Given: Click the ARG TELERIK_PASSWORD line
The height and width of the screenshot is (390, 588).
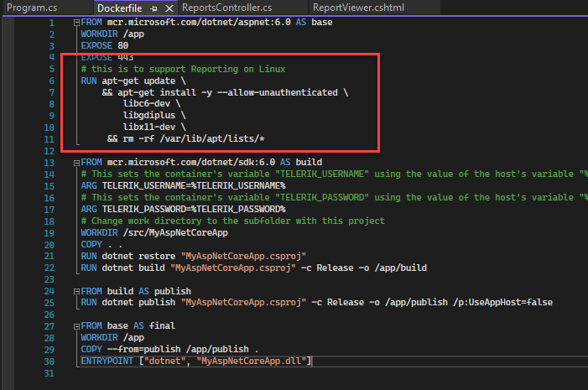Looking at the screenshot, I should click(x=183, y=208).
